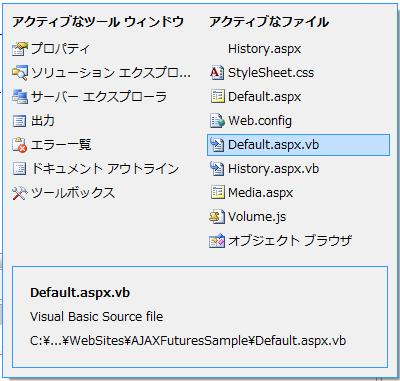
Task: Click the ドキュメント アウトライン icon
Action: coord(19,169)
